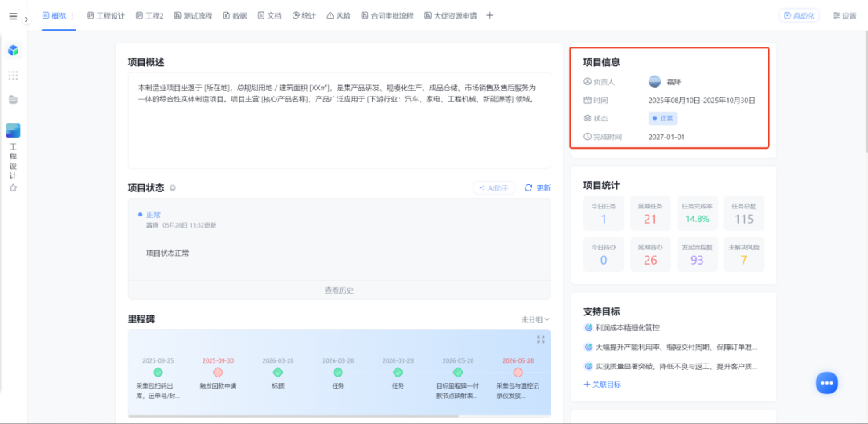Viewport: 868px width, 424px height.
Task: Expand the left sidebar with chevron
Action: 27,19
